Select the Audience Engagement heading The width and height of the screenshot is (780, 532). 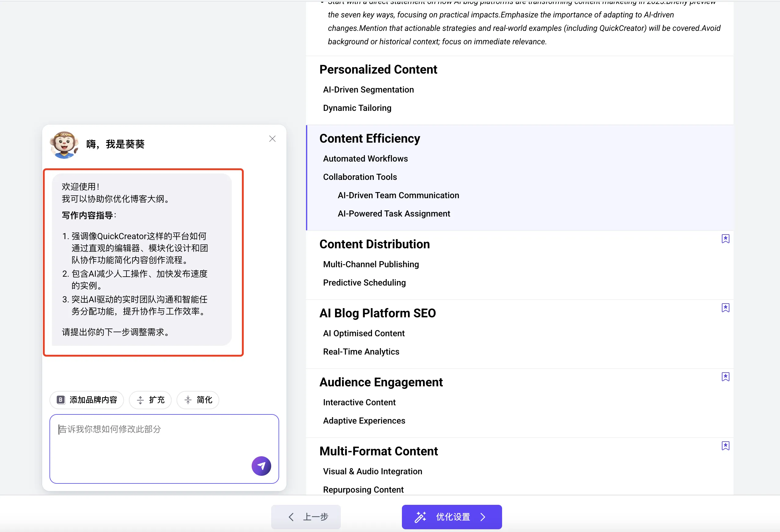pyautogui.click(x=381, y=382)
